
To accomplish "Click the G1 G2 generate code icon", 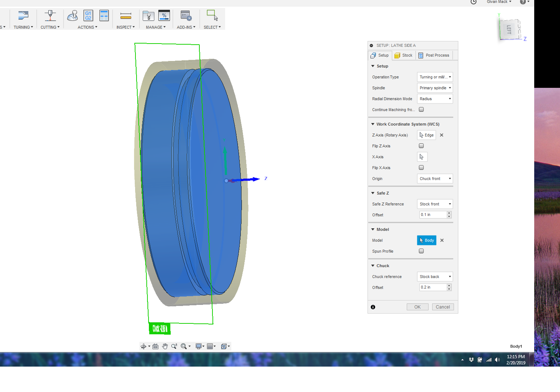I will point(88,16).
